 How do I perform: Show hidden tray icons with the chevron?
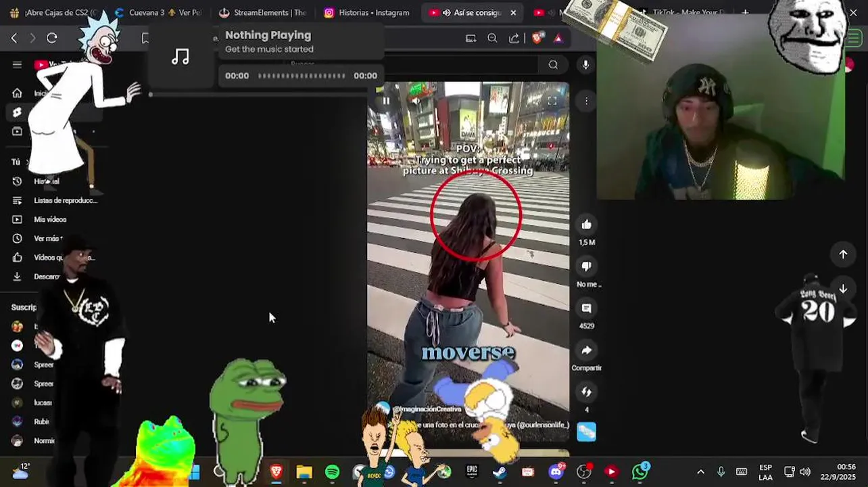tap(700, 471)
